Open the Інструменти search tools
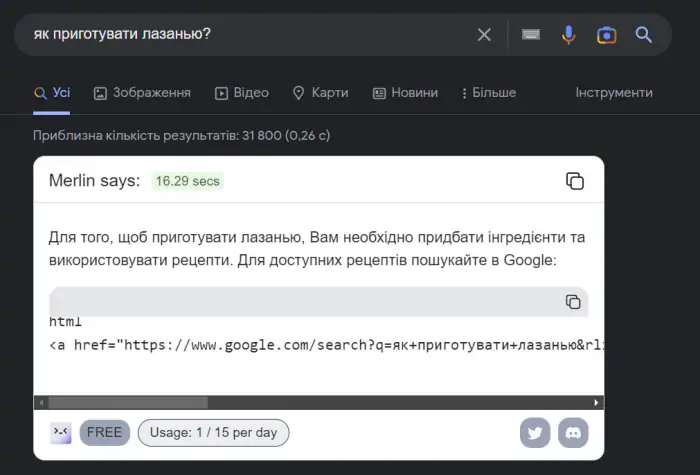This screenshot has height=475, width=700. (x=613, y=93)
